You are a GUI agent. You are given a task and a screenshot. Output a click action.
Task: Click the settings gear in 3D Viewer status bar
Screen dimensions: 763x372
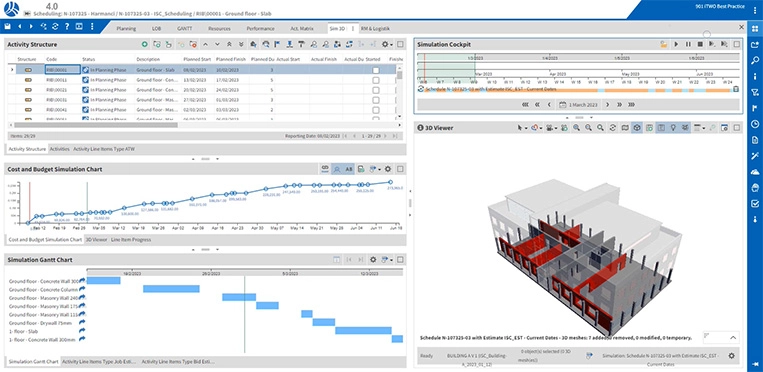coord(731,356)
